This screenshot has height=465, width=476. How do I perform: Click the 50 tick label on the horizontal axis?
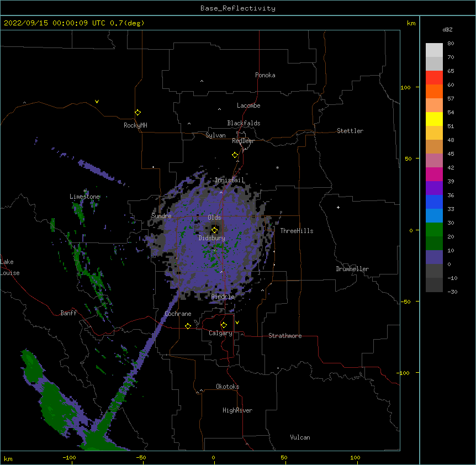(x=284, y=457)
